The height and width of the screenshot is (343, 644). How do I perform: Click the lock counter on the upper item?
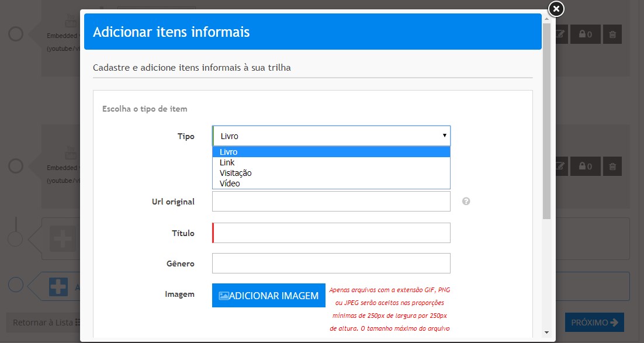point(585,34)
